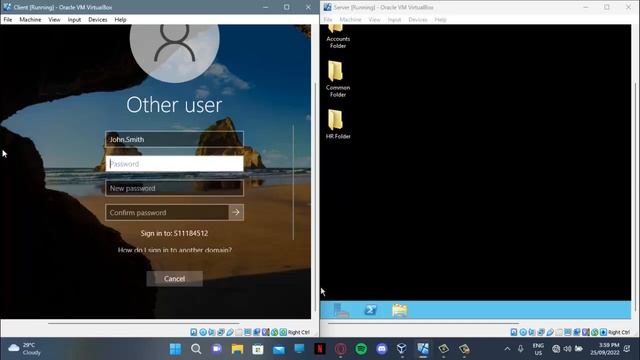Click USB indicator in Client status bar
The image size is (640, 360).
coord(230,332)
